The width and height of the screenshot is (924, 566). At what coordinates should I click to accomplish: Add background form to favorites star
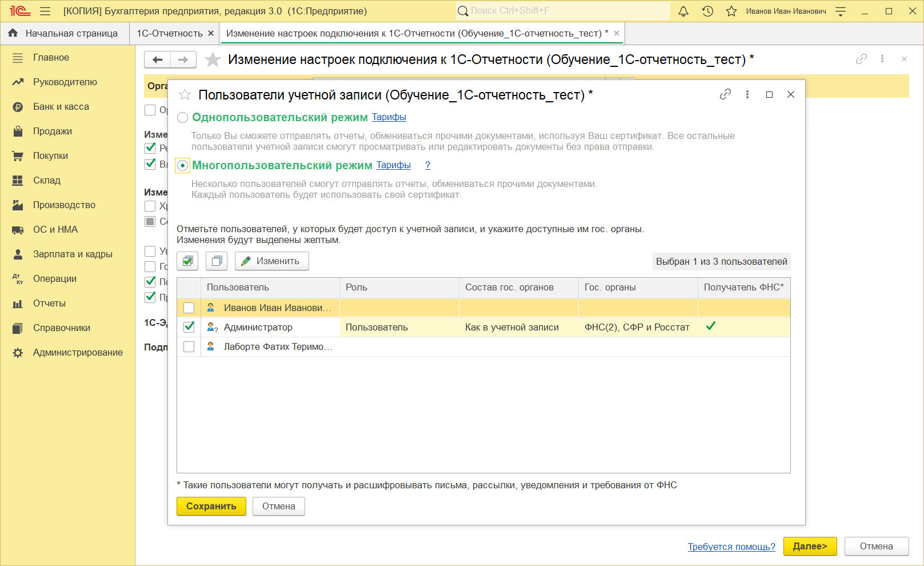tap(213, 59)
